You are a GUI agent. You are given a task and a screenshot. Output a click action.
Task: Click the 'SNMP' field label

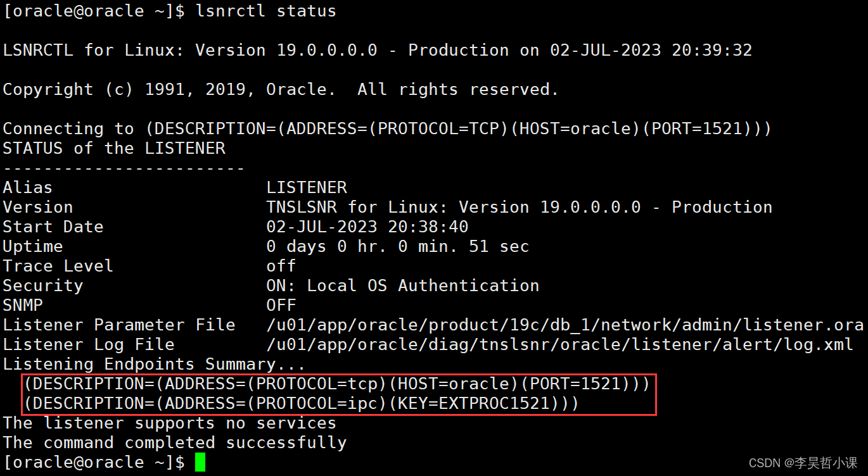(x=23, y=306)
